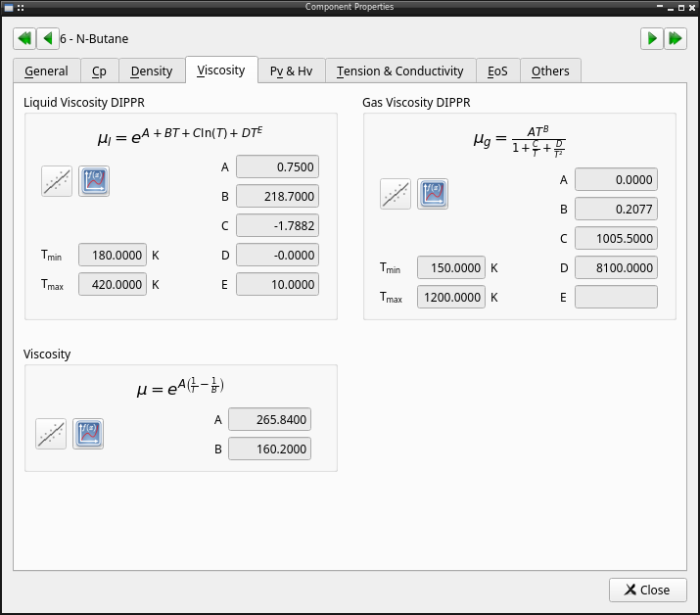Viewport: 700px width, 615px height.
Task: Plot the Gas Viscosity DIPPR function
Action: pos(433,194)
